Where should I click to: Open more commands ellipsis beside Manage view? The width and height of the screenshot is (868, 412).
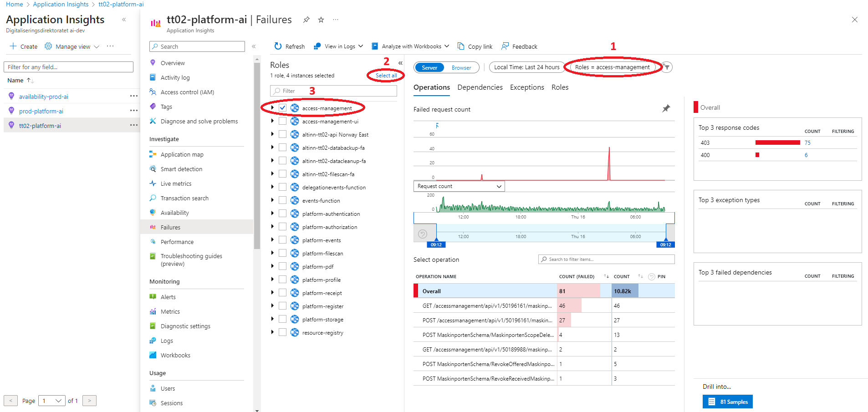tap(110, 46)
